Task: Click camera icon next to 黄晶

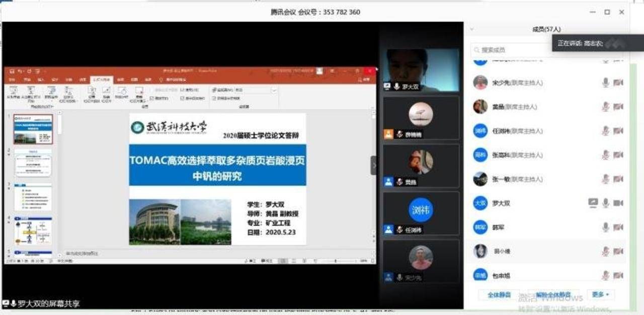Action: [x=618, y=107]
